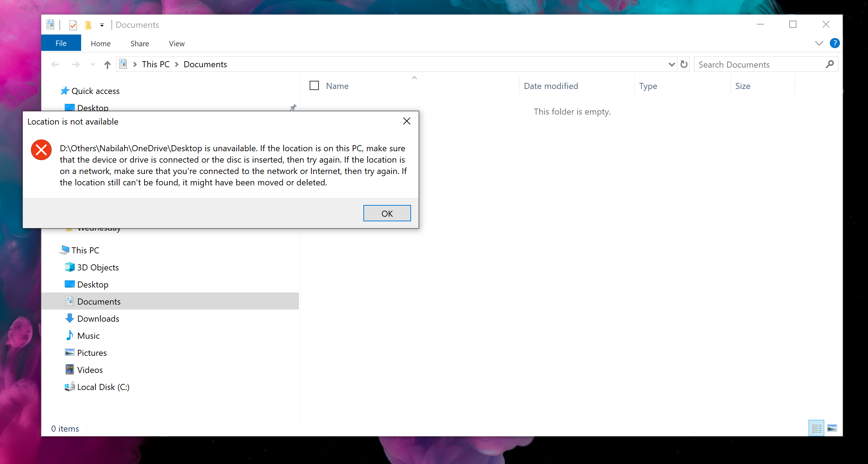Close the 'Location is not available' dialog

click(x=406, y=121)
